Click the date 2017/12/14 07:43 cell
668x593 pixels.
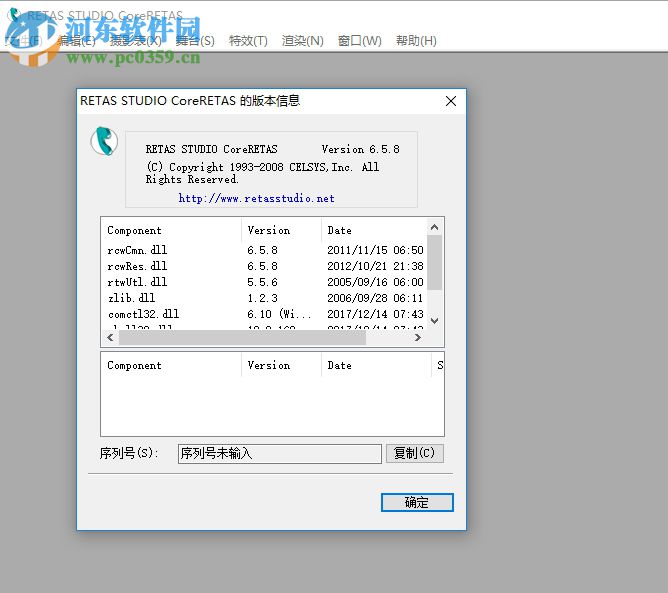375,314
